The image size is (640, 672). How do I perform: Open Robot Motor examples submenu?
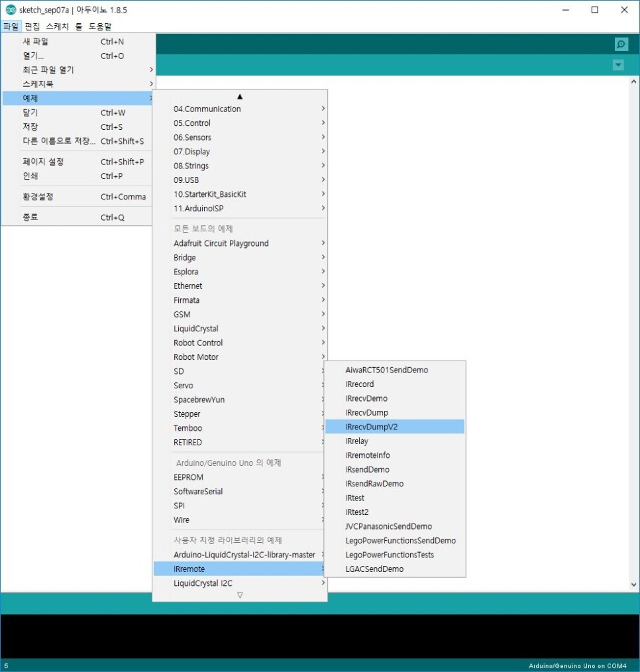click(x=240, y=357)
